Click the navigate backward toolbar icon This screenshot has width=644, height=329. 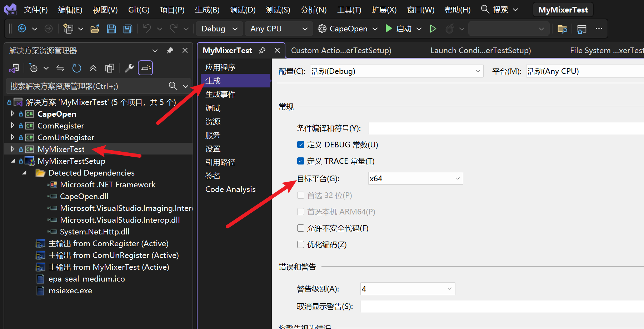coord(22,29)
